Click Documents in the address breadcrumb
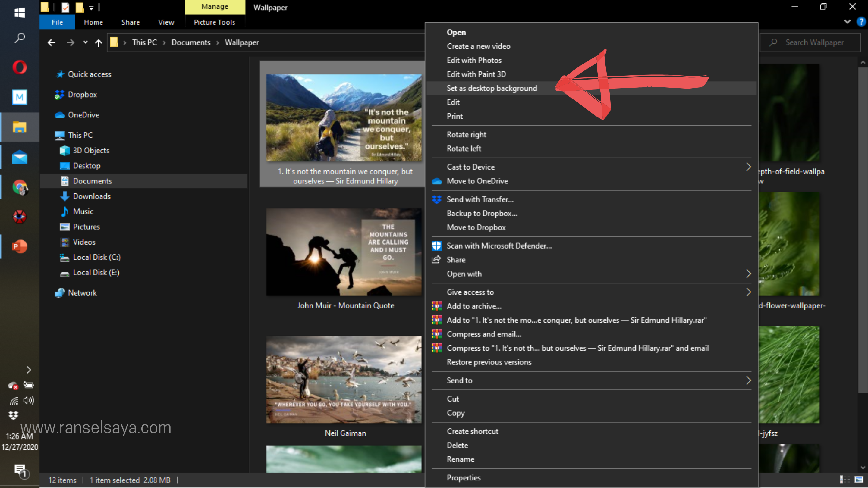The image size is (868, 488). (x=191, y=43)
